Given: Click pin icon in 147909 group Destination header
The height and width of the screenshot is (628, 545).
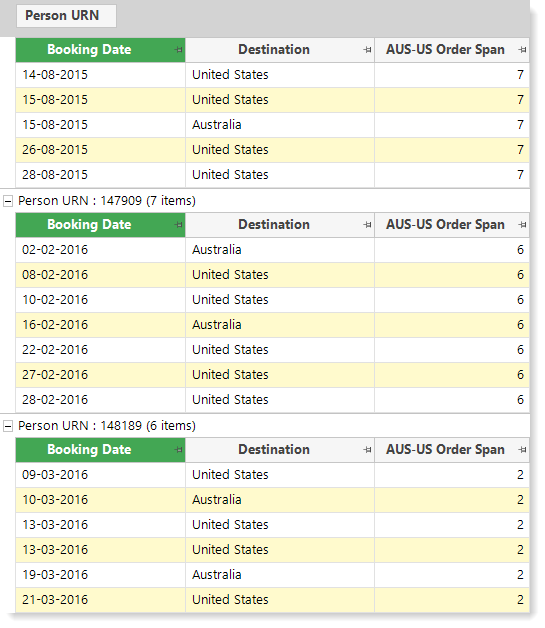Looking at the screenshot, I should tap(368, 225).
